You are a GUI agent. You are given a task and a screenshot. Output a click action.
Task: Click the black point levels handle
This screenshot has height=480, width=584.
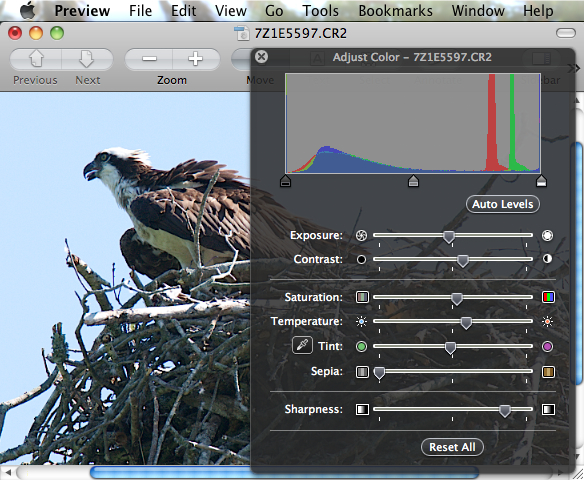(285, 181)
